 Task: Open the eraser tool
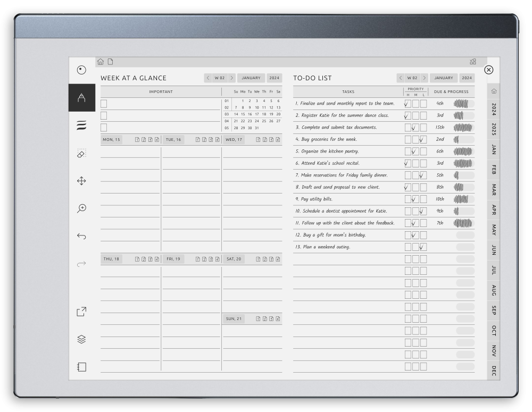pyautogui.click(x=81, y=153)
